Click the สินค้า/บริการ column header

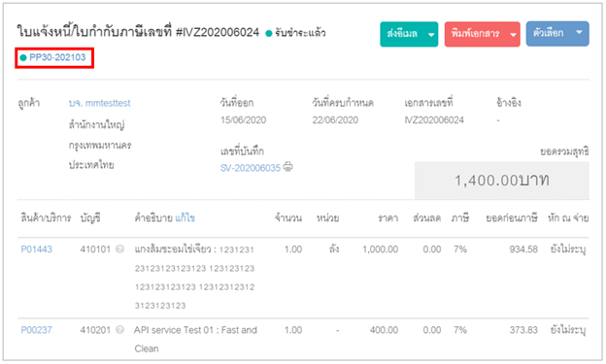tap(46, 218)
